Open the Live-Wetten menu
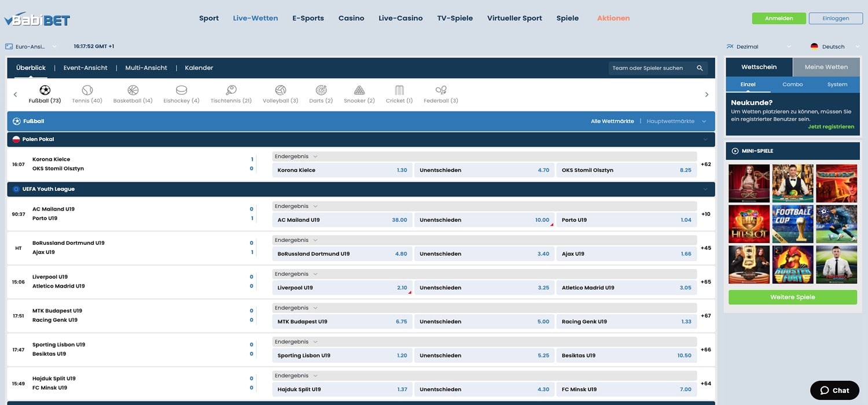 click(255, 18)
